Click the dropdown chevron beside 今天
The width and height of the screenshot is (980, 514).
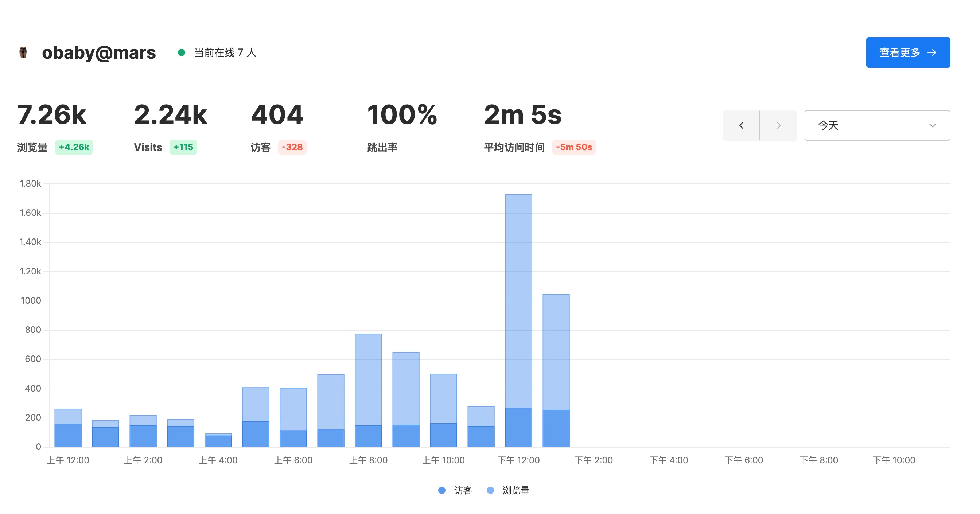(x=933, y=125)
